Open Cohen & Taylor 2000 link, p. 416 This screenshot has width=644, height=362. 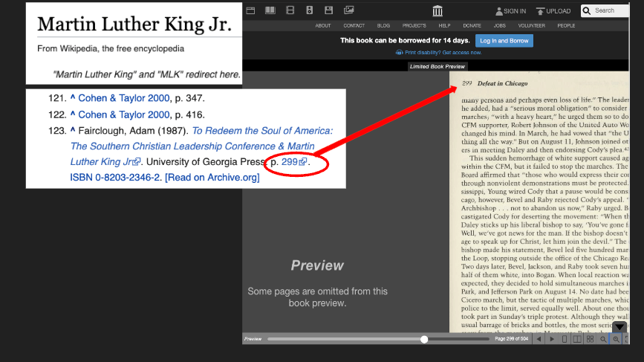[x=123, y=114]
